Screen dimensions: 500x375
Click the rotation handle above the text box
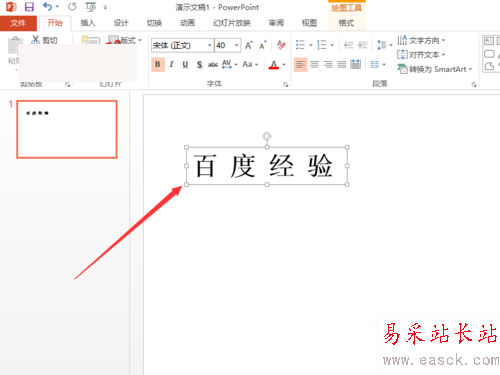point(267,136)
